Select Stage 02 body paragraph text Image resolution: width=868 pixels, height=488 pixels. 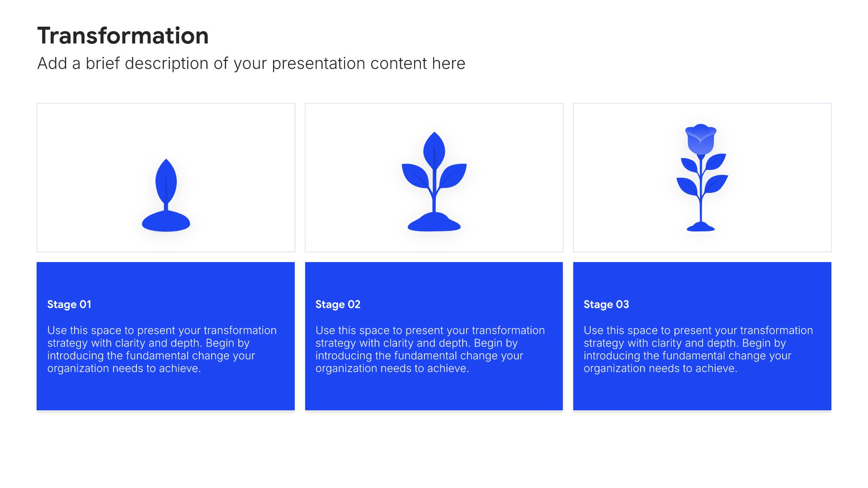[x=430, y=349]
